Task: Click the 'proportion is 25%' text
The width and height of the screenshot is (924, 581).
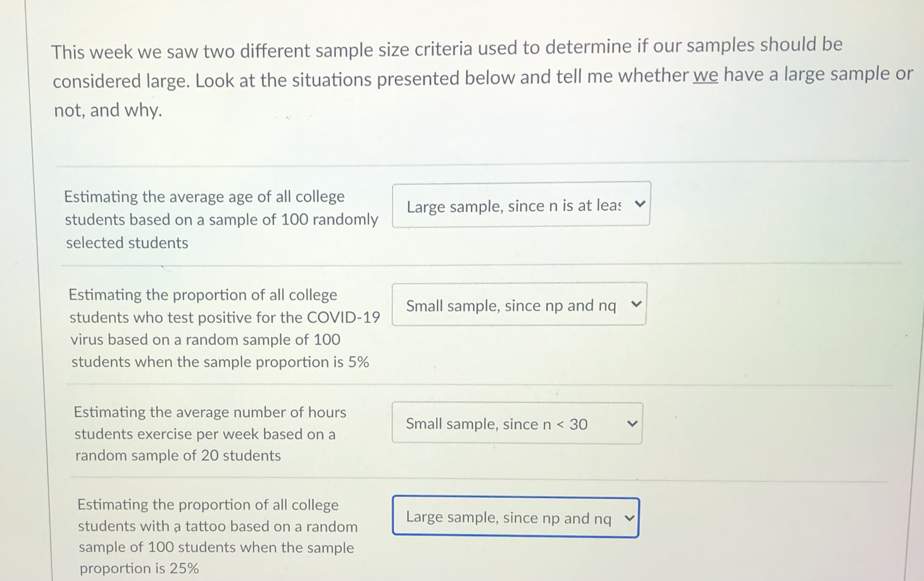Action: (x=139, y=568)
